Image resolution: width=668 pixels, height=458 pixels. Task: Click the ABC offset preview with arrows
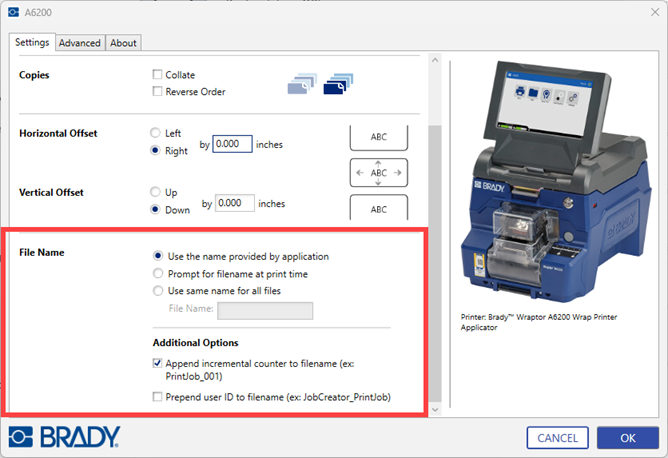[379, 173]
